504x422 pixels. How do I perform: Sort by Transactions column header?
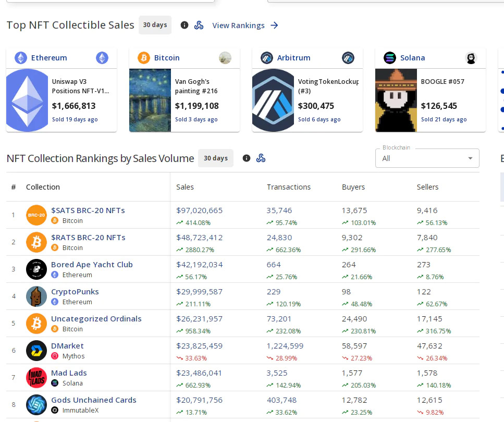coord(289,187)
